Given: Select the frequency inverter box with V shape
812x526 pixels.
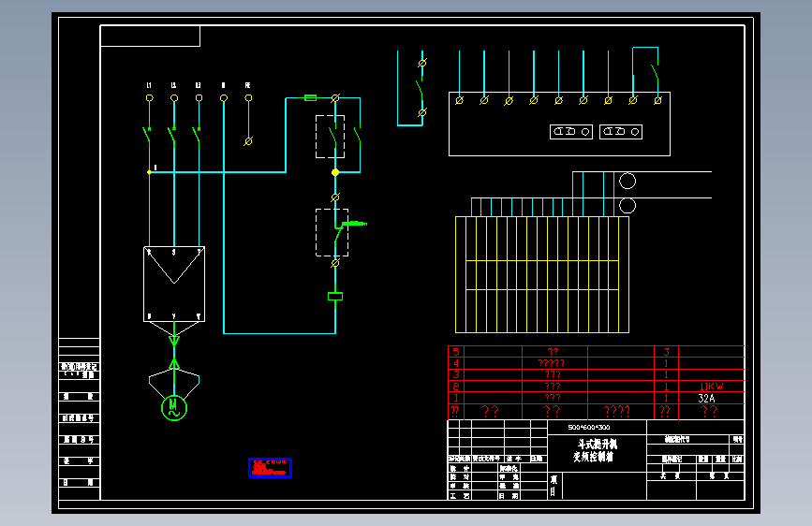Looking at the screenshot, I should pos(174,285).
